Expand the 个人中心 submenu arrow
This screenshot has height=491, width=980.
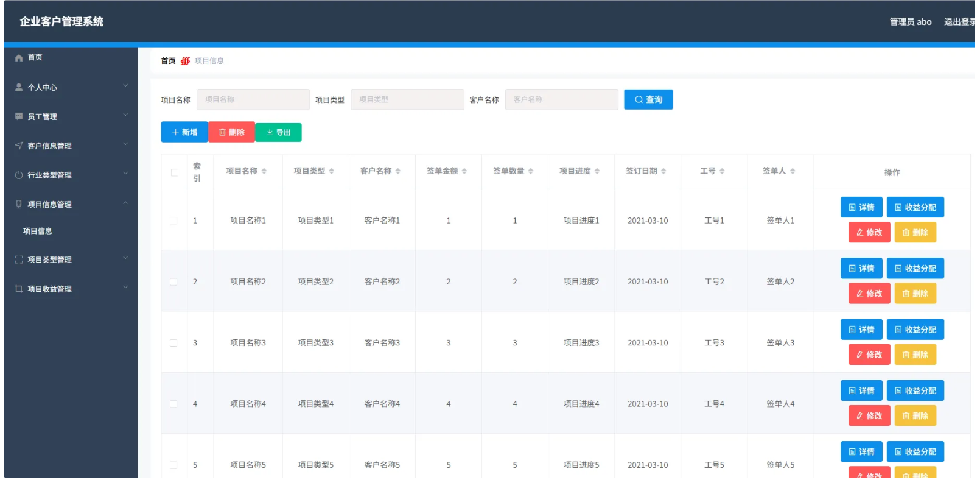point(125,86)
